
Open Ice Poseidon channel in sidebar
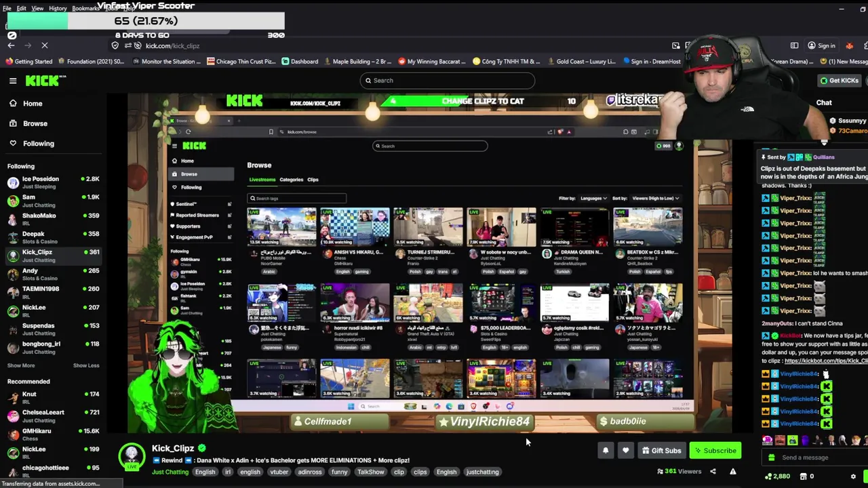(53, 182)
